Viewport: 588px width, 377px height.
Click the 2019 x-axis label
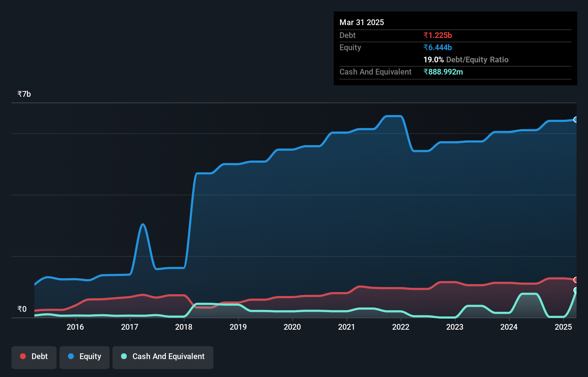[x=238, y=327]
